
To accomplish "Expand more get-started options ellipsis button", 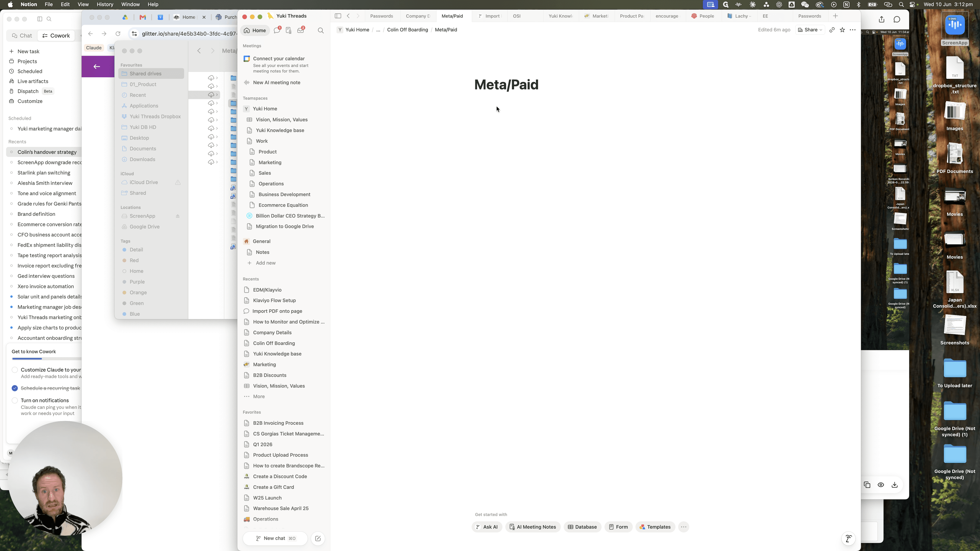I will [x=684, y=527].
